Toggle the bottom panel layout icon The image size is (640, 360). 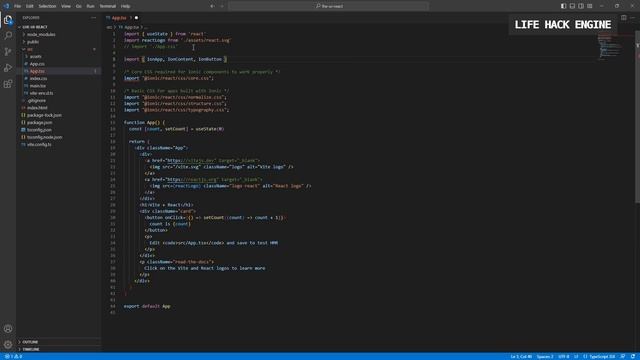tap(572, 6)
